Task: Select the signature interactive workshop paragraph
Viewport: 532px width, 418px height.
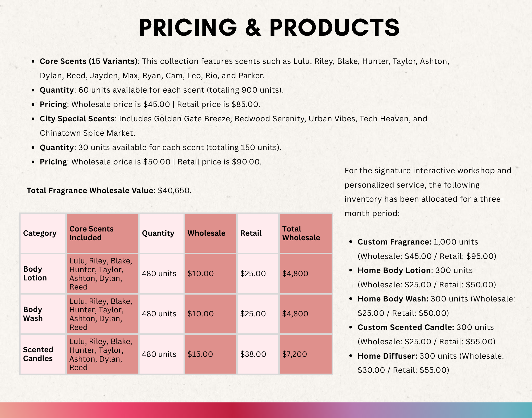Action: click(428, 192)
